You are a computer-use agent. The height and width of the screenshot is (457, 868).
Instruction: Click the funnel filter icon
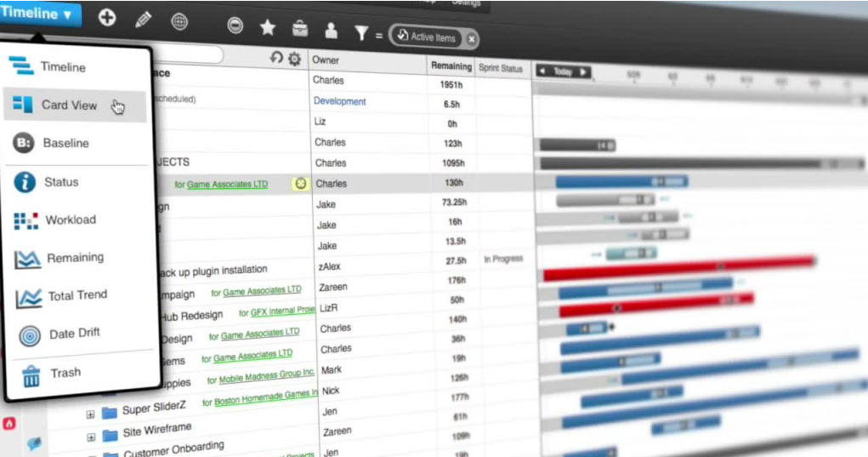point(361,33)
